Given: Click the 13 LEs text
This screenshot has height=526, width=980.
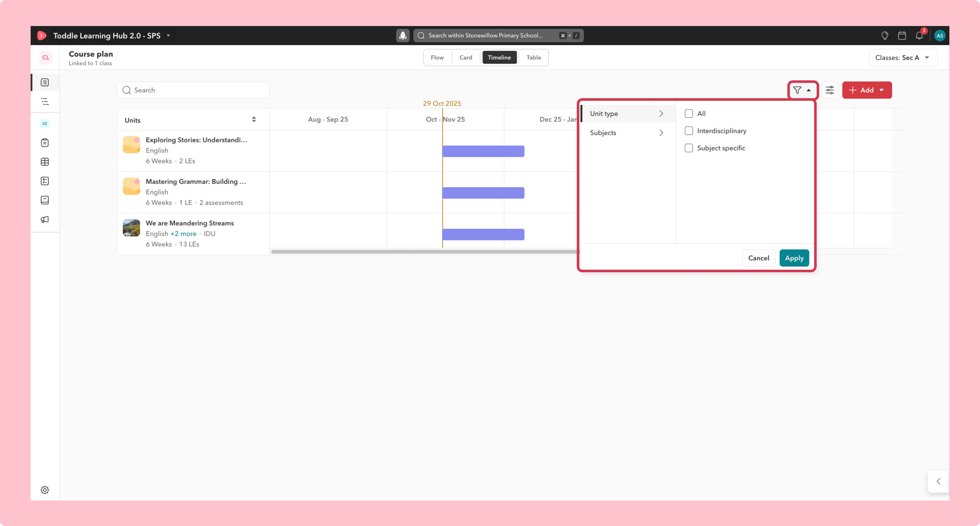Looking at the screenshot, I should click(189, 244).
